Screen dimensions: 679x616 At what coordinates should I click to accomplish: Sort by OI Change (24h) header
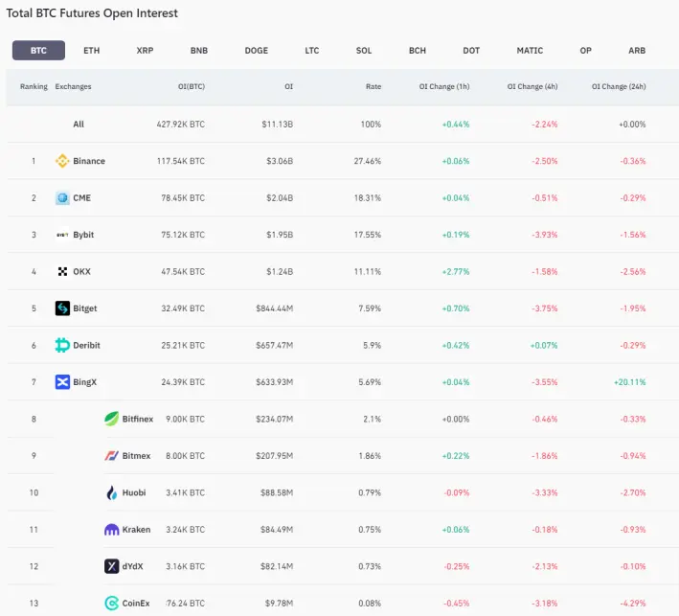619,86
